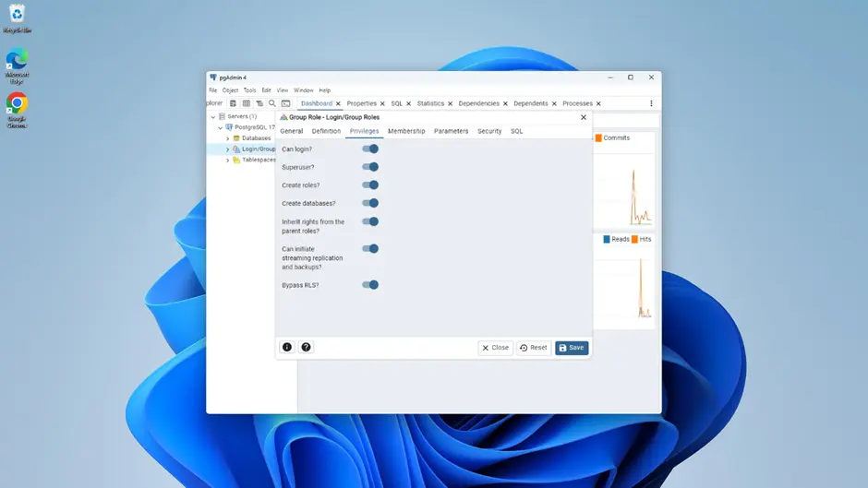Screen dimensions: 868x488
Task: Click the Reset button
Action: 534,348
